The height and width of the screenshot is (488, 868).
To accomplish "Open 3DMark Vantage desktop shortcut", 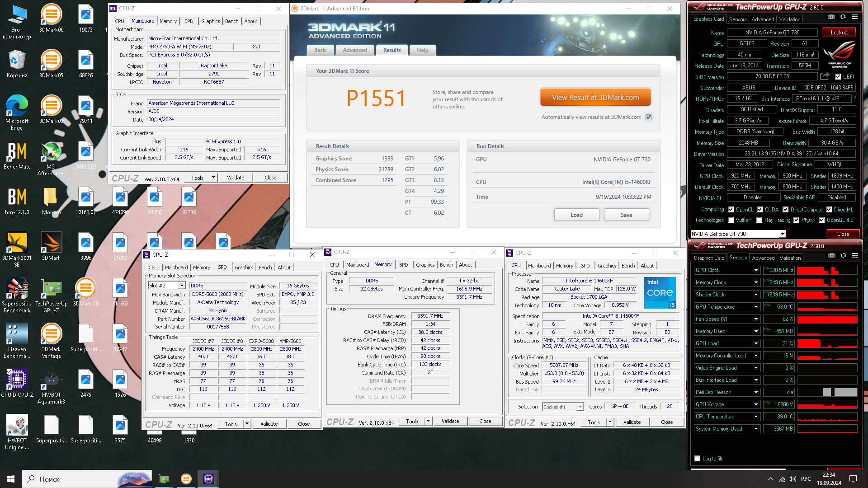I will tap(51, 341).
